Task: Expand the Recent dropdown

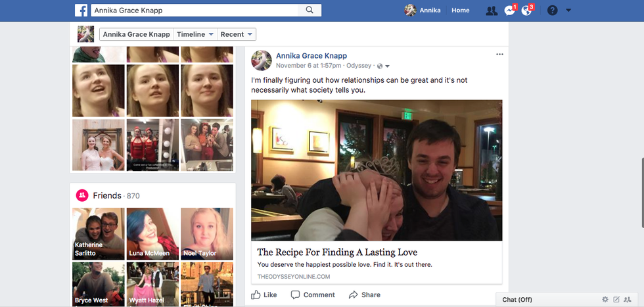Action: [x=237, y=34]
